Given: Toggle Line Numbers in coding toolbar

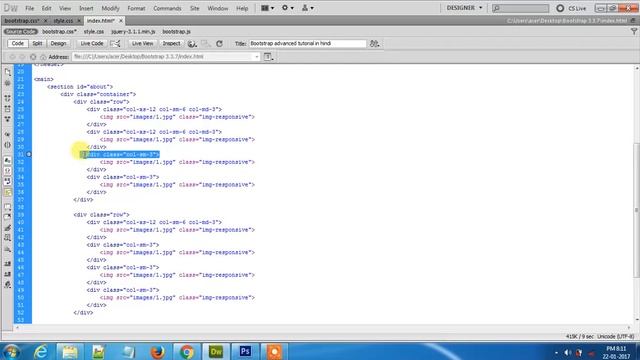Looking at the screenshot, I should [8, 160].
